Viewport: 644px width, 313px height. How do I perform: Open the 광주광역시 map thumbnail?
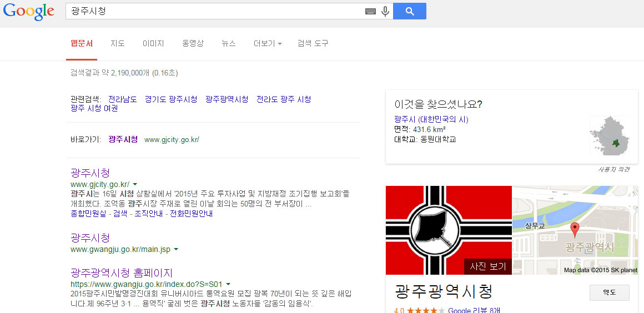coord(575,230)
